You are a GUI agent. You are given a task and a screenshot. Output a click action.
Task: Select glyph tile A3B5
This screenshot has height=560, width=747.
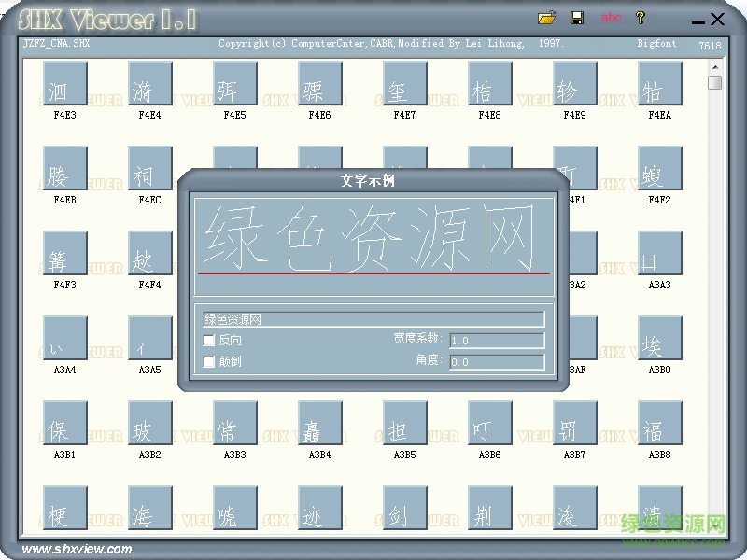point(405,423)
